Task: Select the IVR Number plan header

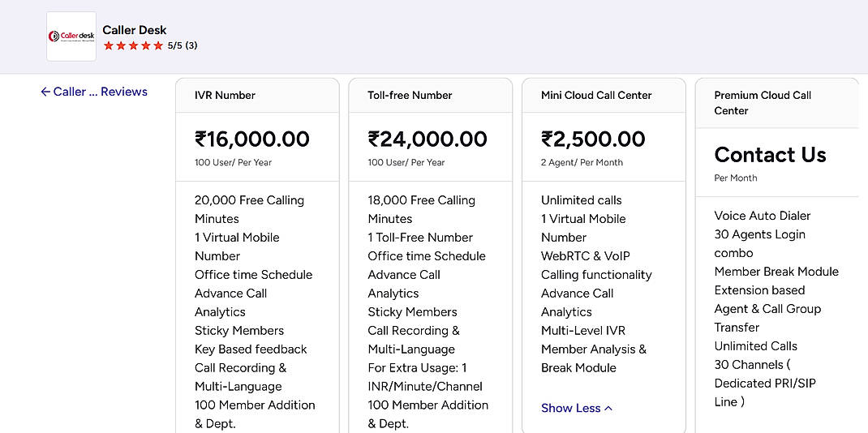Action: [x=257, y=96]
